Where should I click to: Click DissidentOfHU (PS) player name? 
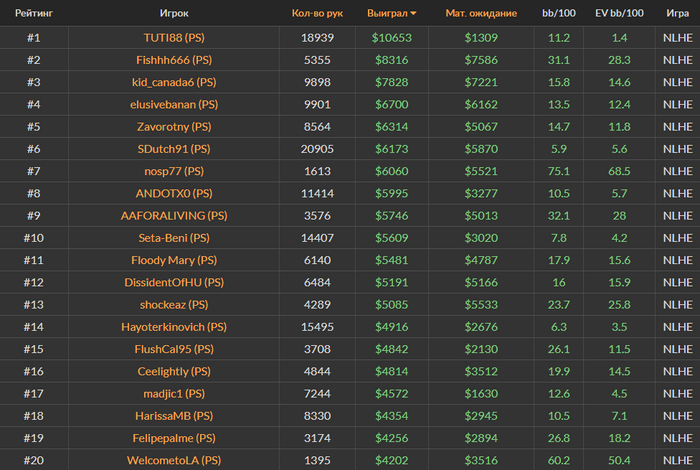[x=174, y=283]
